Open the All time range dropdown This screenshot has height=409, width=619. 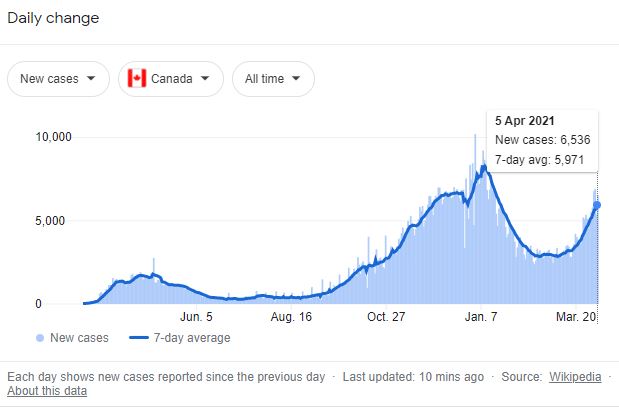pyautogui.click(x=273, y=78)
